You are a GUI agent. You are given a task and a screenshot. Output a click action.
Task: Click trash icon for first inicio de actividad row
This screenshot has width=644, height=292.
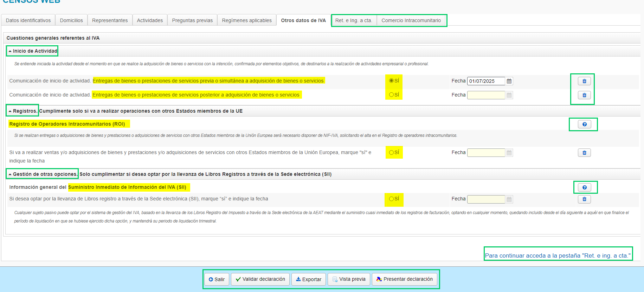click(584, 81)
